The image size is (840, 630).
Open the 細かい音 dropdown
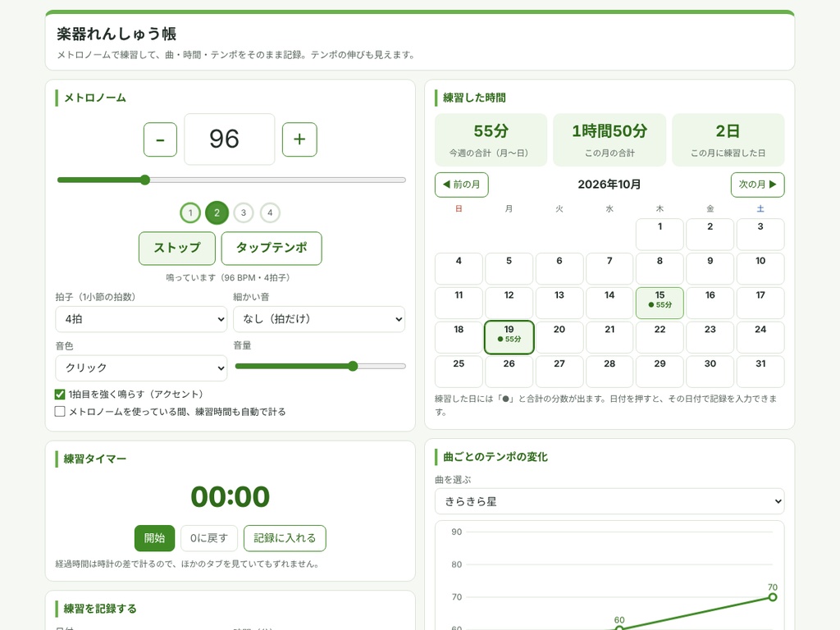319,319
